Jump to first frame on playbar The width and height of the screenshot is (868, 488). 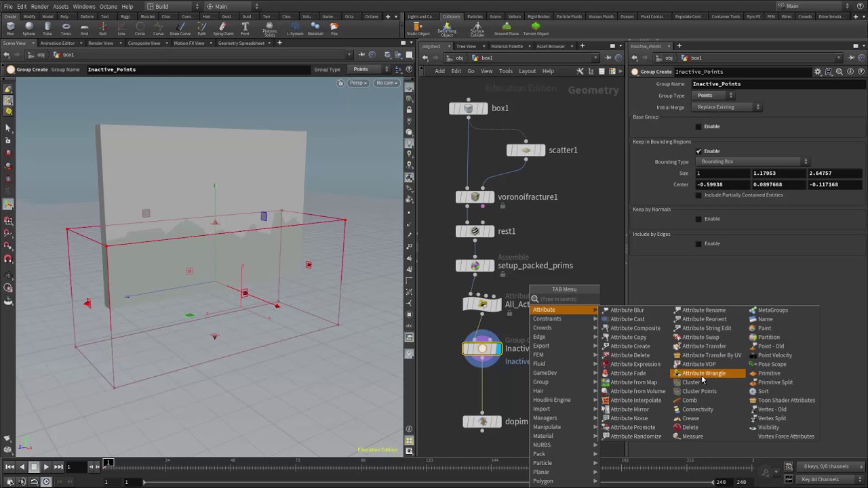[9, 466]
